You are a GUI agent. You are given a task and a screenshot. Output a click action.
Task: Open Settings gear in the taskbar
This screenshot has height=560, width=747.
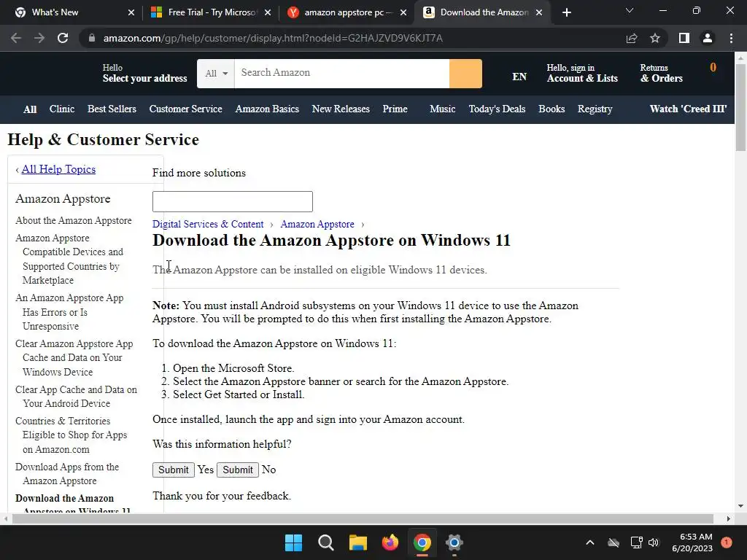[454, 542]
